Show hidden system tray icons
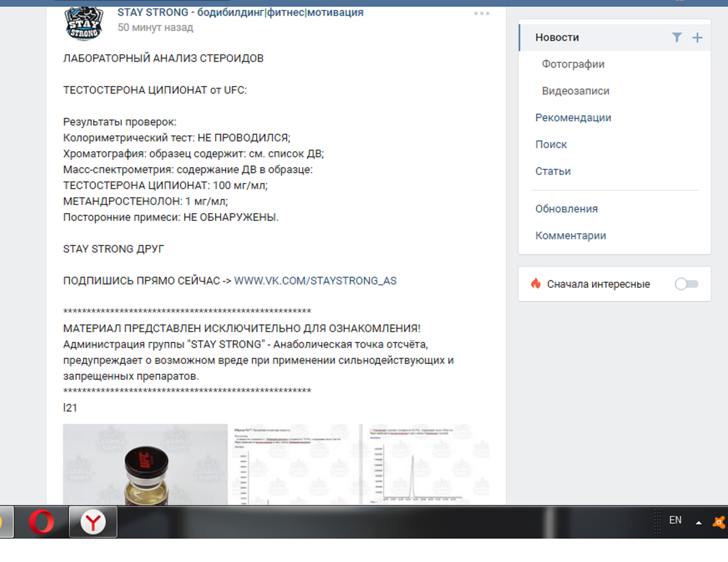Screen dimensions: 728x562 [698, 522]
